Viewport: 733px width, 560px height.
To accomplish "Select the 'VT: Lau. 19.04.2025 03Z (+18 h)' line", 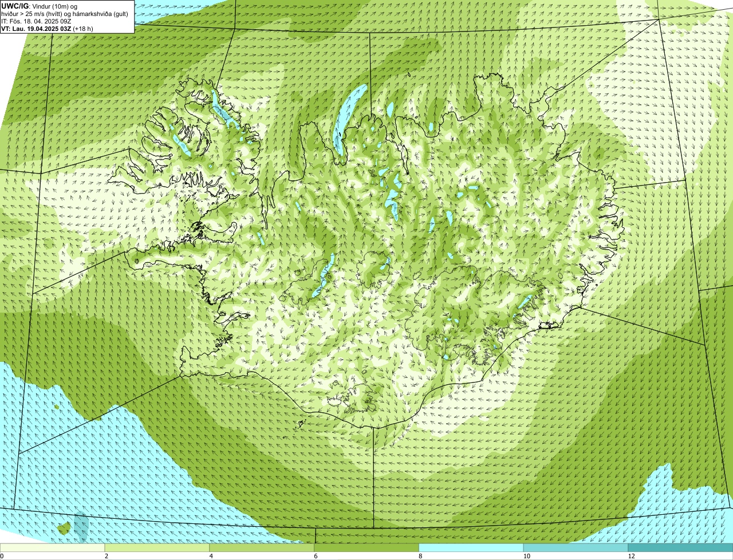I will click(48, 28).
